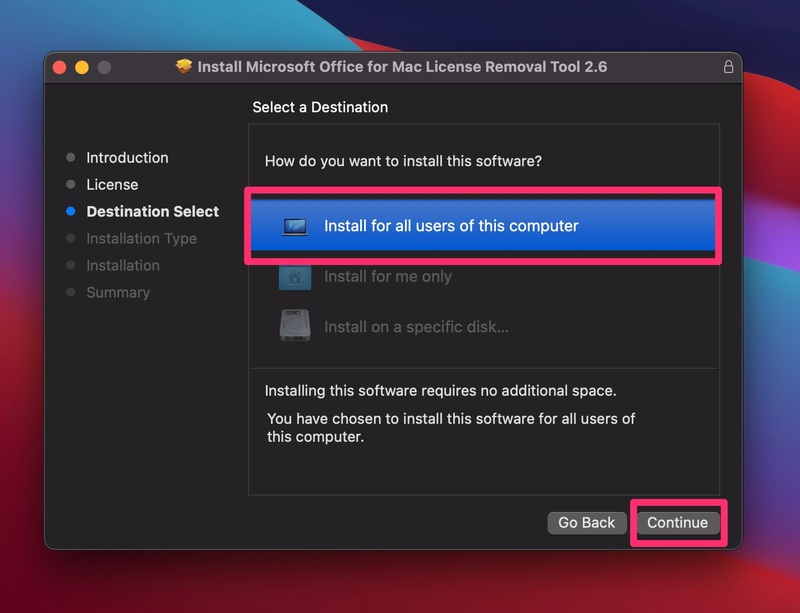
Task: Click the Installation step in sidebar
Action: 122,266
